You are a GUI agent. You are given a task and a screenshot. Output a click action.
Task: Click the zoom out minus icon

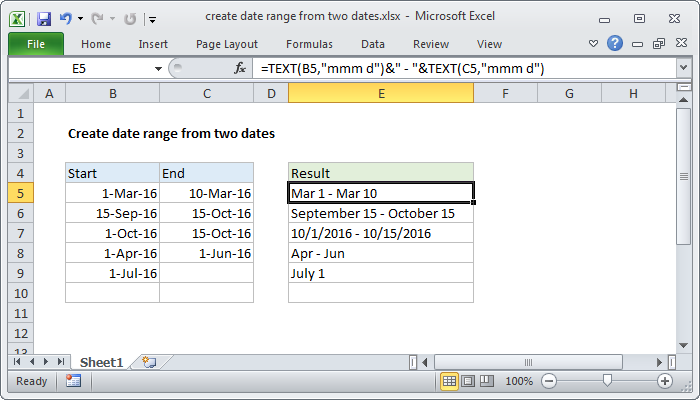pyautogui.click(x=549, y=381)
